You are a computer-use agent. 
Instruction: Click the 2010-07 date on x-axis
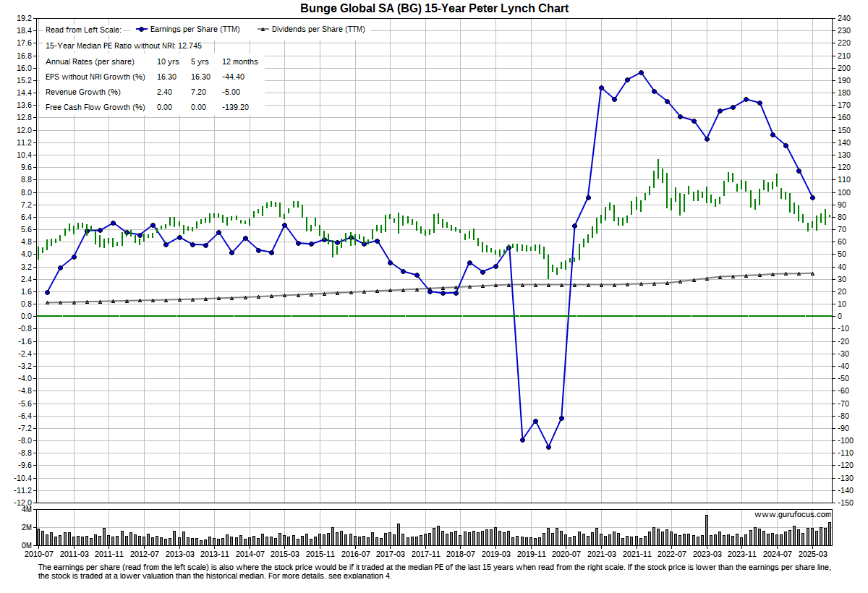[39, 553]
